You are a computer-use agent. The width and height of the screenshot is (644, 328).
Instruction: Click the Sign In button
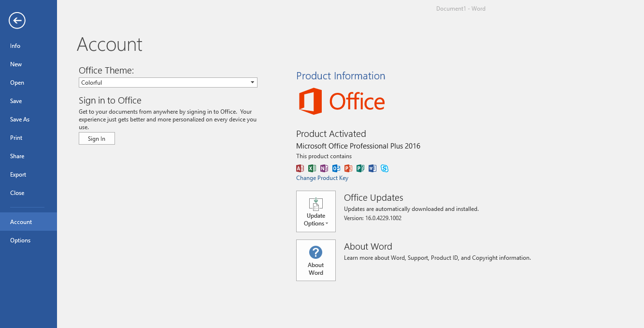(97, 139)
